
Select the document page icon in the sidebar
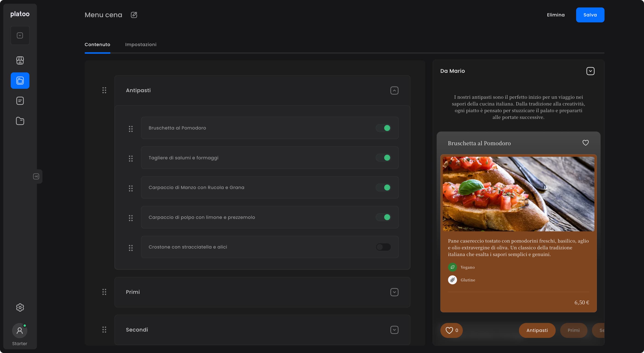point(20,101)
